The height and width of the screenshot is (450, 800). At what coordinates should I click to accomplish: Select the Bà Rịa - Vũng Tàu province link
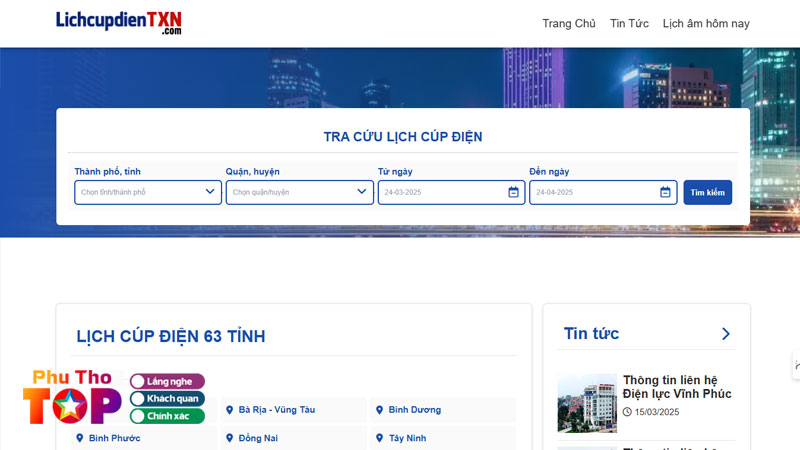pos(277,410)
